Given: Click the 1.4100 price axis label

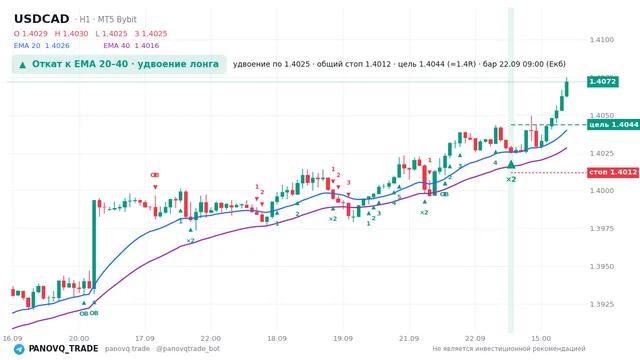Looking at the screenshot, I should (602, 40).
